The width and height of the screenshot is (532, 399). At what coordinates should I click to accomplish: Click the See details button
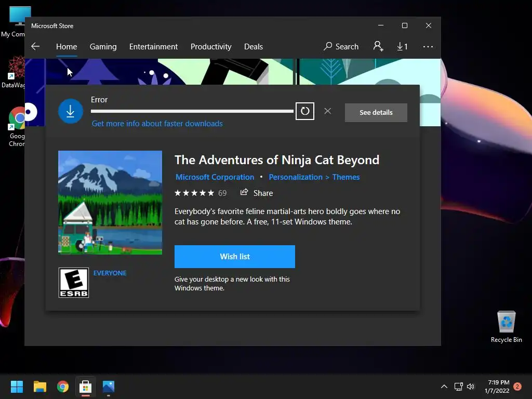coord(376,112)
